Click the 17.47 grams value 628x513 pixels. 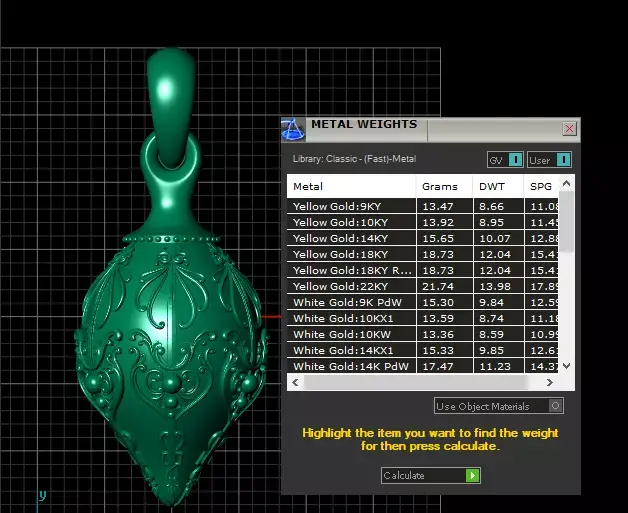pos(438,366)
